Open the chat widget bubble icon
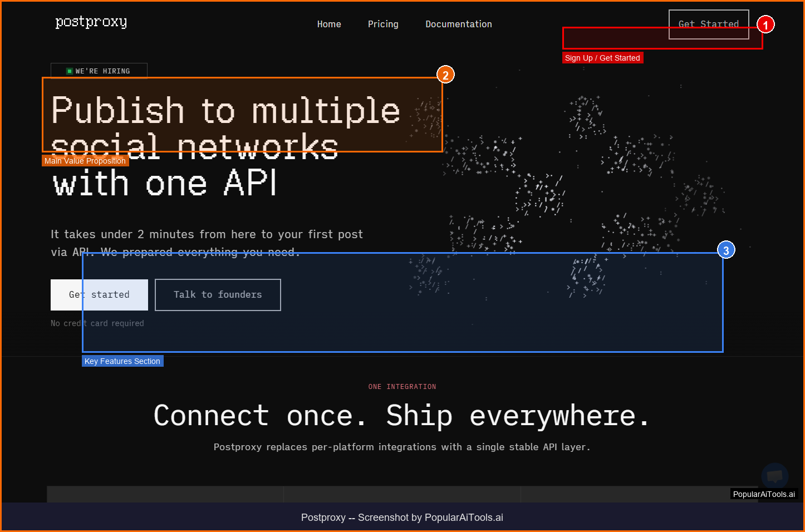 [x=774, y=476]
